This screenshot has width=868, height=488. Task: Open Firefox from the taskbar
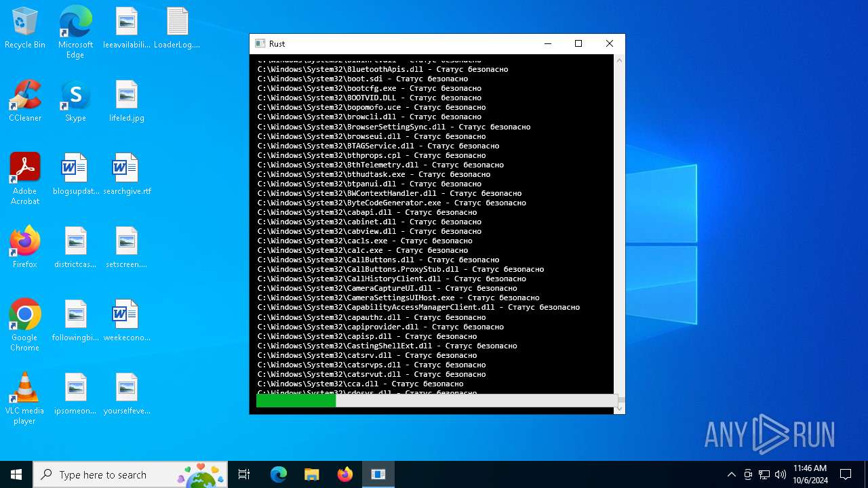pos(345,474)
